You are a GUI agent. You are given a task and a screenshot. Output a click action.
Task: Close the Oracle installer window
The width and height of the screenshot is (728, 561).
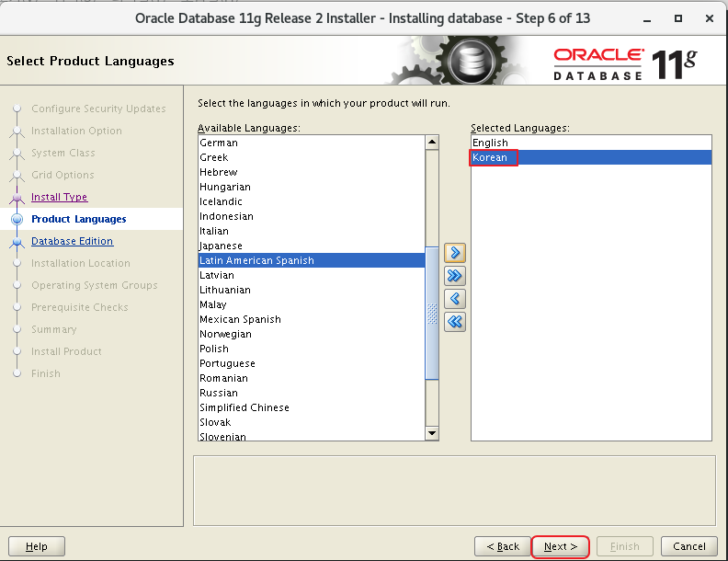point(710,18)
